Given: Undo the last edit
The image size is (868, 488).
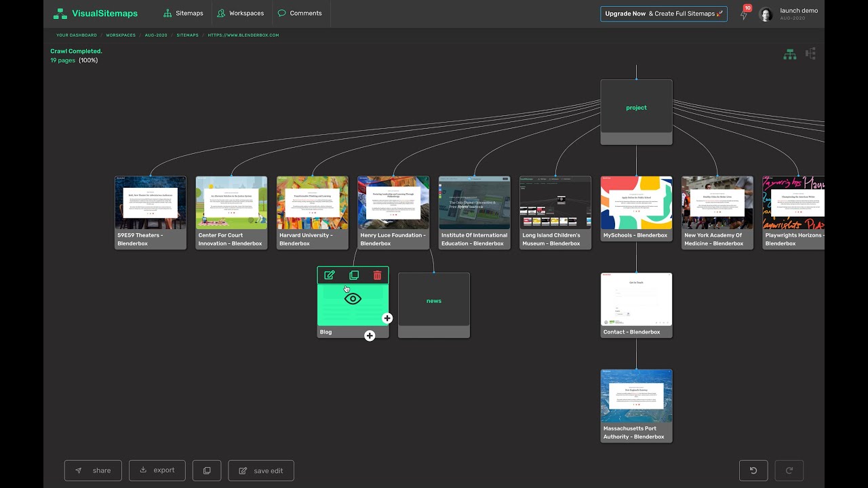Looking at the screenshot, I should [753, 470].
